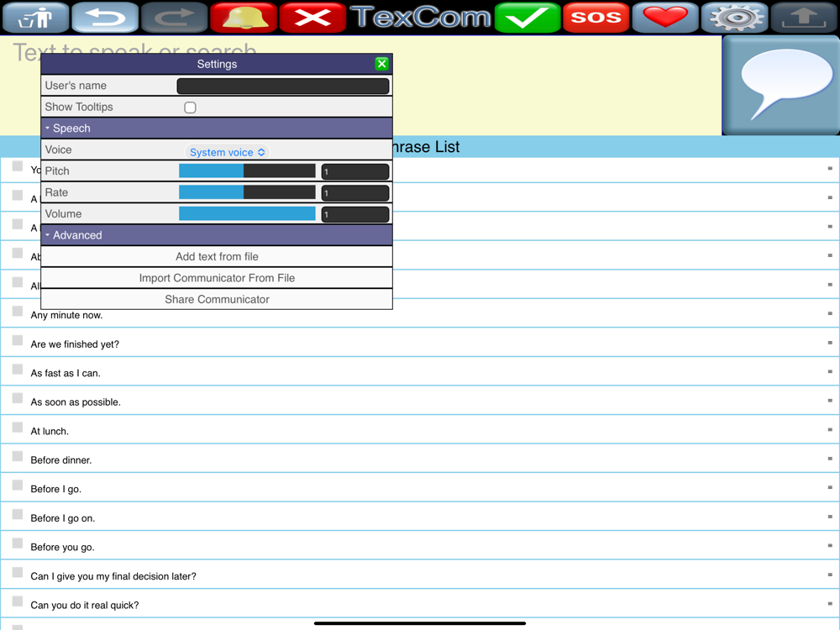This screenshot has width=840, height=630.
Task: Click drag handle for 'At lunch.' row
Action: pyautogui.click(x=830, y=429)
